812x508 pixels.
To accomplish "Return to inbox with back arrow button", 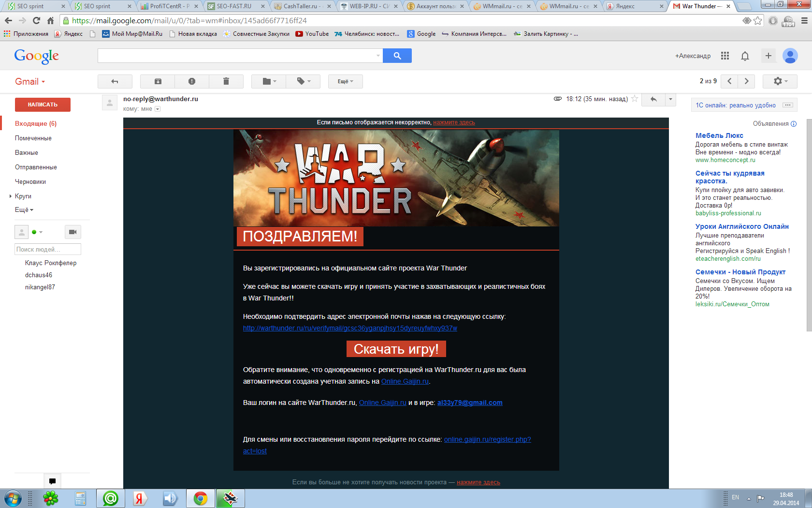I will tap(115, 81).
